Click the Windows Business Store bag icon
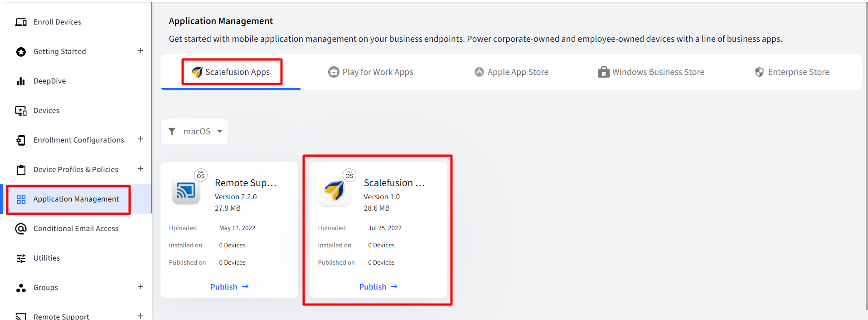The image size is (868, 320). (x=604, y=72)
